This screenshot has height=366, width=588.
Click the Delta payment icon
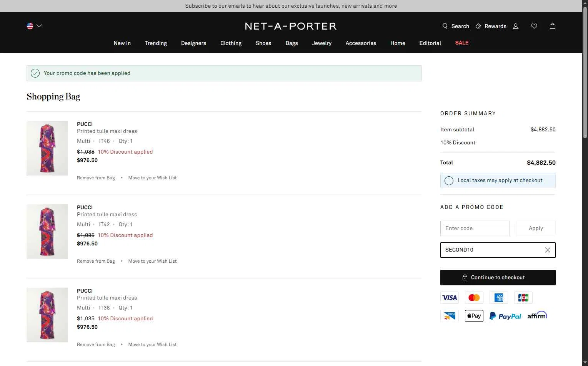pyautogui.click(x=450, y=316)
